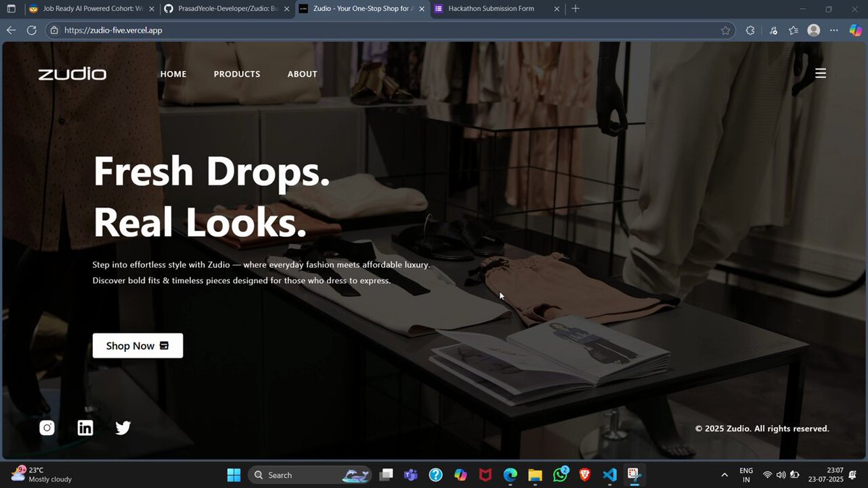Click the browser back arrow

pyautogui.click(x=11, y=30)
